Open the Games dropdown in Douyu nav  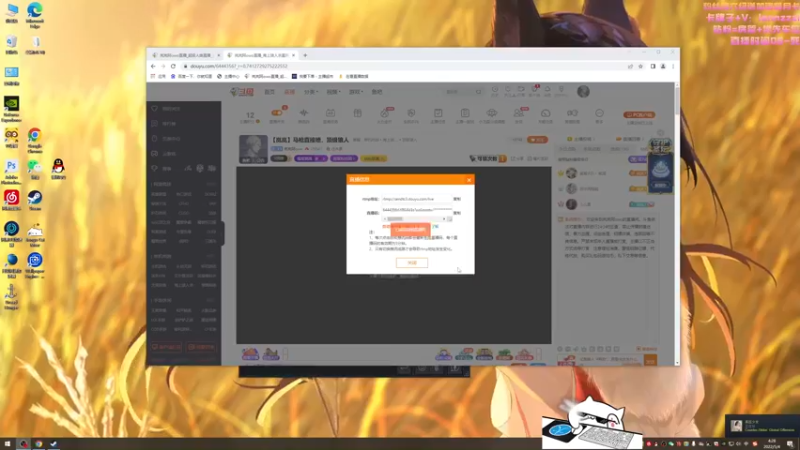click(x=356, y=92)
